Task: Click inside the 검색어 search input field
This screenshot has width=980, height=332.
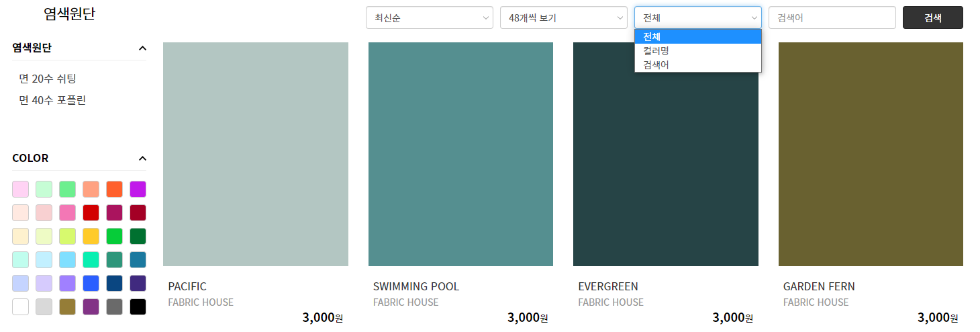Action: point(832,18)
